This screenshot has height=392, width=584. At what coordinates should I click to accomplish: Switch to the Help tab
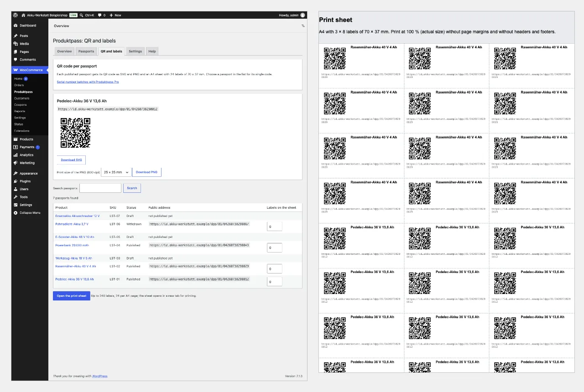coord(152,51)
